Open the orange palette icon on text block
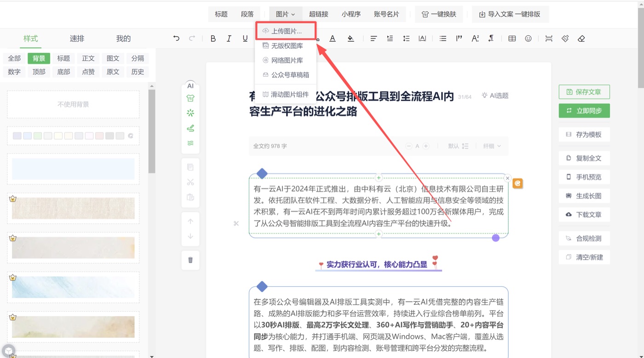Image resolution: width=644 pixels, height=358 pixels. click(517, 183)
